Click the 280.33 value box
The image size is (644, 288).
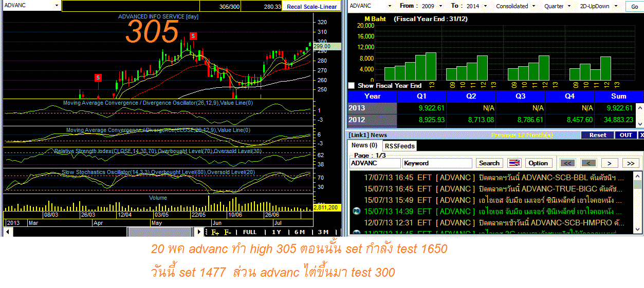point(262,6)
